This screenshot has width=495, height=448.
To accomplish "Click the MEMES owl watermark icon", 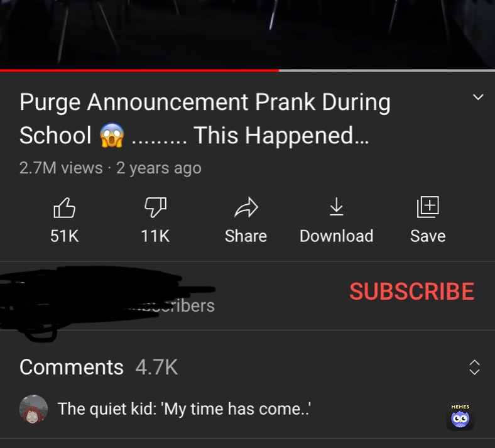I will pos(460,416).
